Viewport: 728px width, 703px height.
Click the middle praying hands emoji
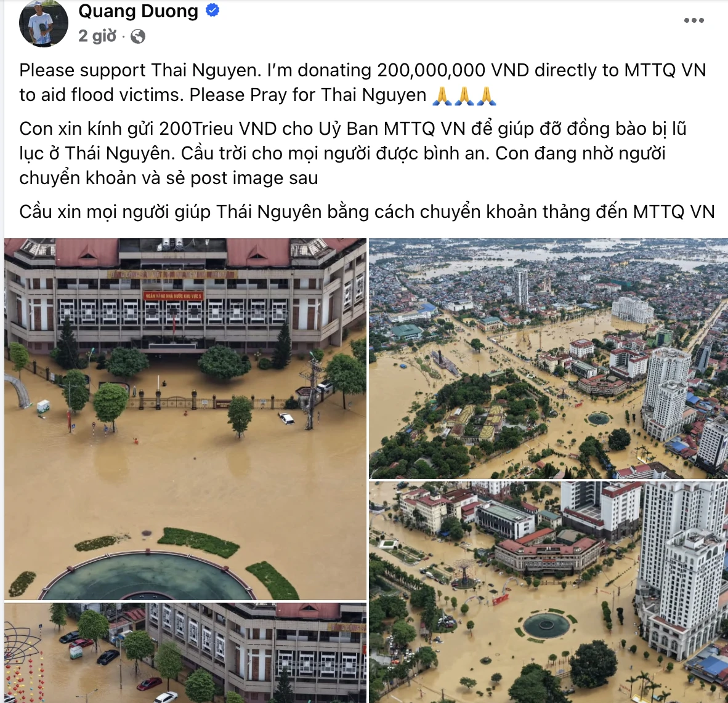pyautogui.click(x=464, y=95)
